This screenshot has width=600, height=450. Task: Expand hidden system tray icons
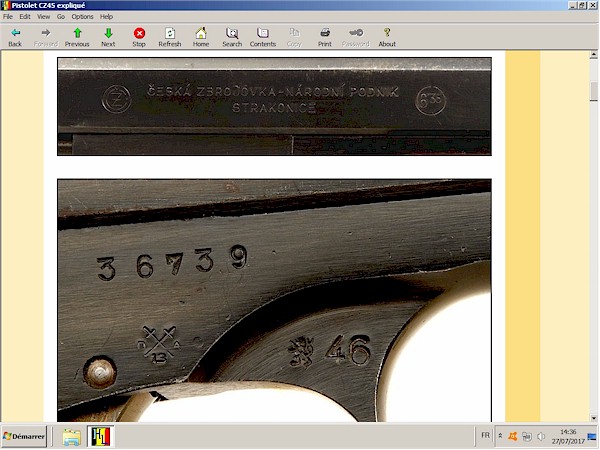500,436
